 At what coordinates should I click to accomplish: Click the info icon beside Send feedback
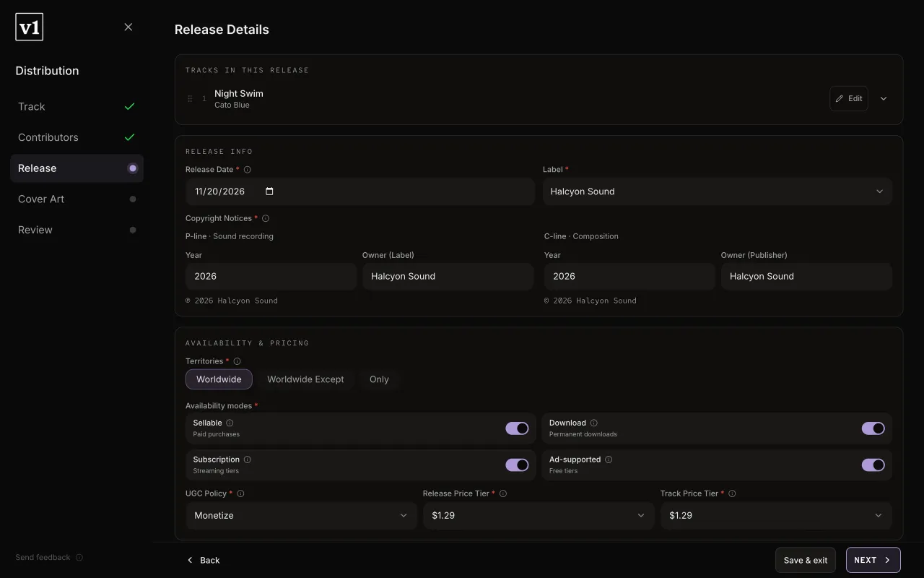pos(79,558)
